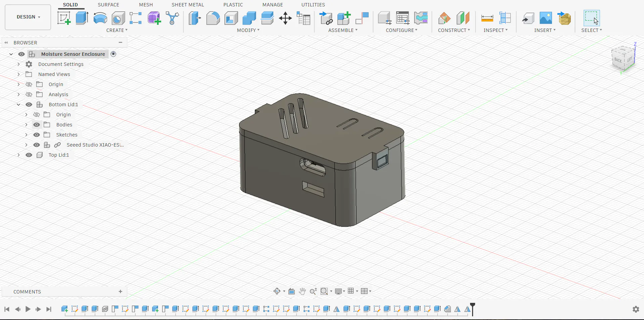Select the Revolve tool
Screen dimensions: 644x320
pyautogui.click(x=100, y=18)
